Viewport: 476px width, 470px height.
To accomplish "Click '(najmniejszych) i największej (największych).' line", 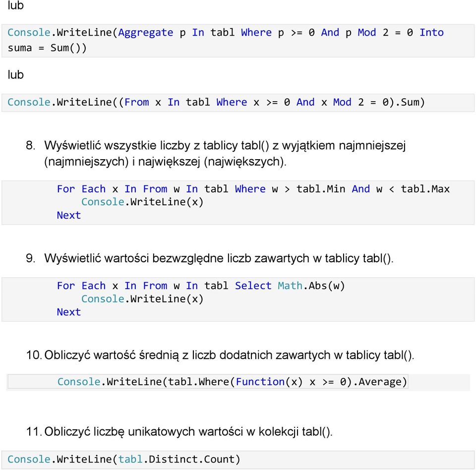I will pos(165,162).
